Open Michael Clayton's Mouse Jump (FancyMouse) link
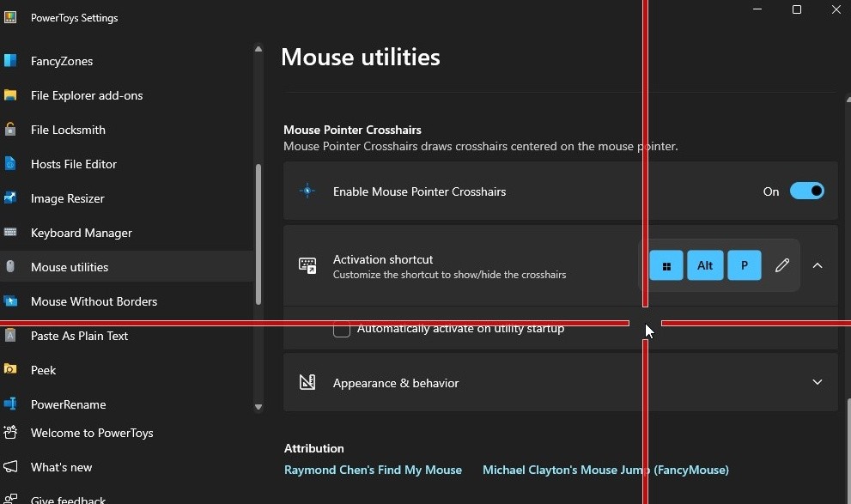The height and width of the screenshot is (504, 851). (x=605, y=470)
